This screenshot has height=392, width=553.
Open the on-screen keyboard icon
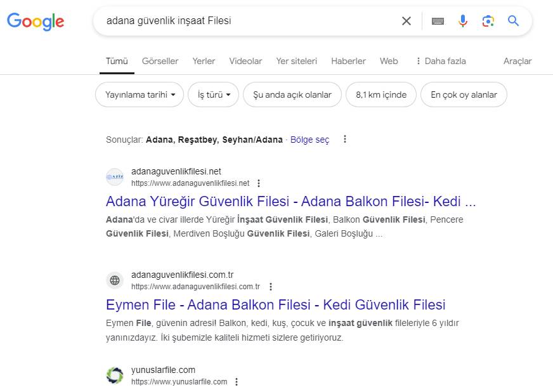point(438,21)
